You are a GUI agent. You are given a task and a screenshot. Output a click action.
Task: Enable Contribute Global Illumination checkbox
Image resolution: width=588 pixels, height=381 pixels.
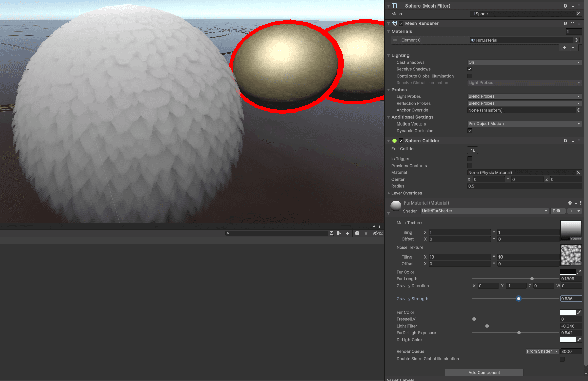pos(470,76)
